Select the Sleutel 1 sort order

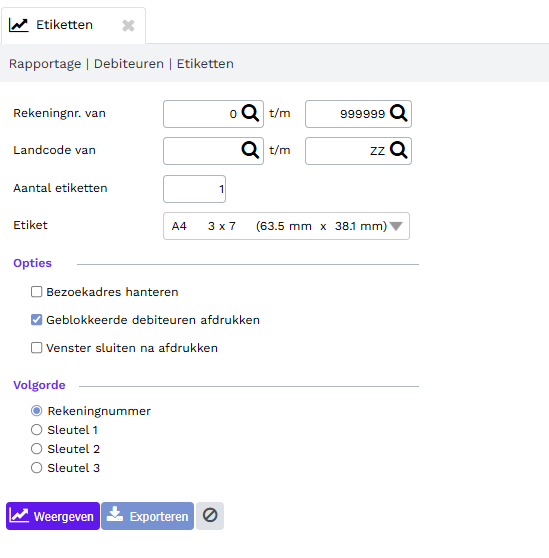point(36,430)
